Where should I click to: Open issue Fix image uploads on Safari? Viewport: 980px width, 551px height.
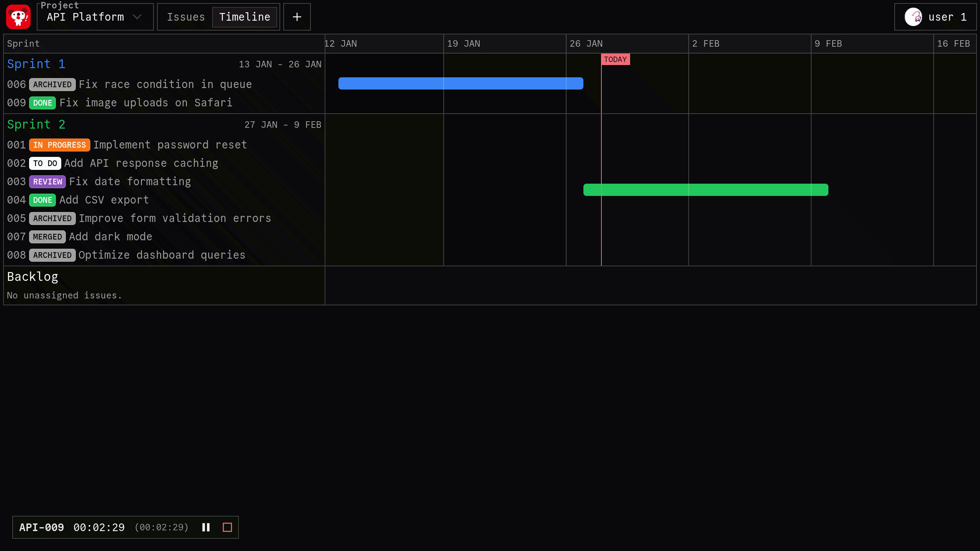146,103
